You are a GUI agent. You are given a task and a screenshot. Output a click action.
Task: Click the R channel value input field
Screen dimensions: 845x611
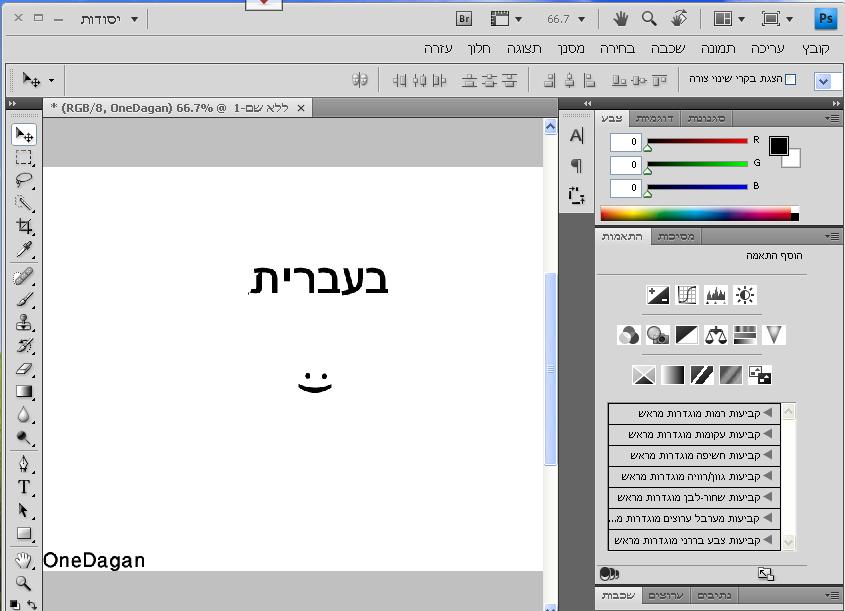click(626, 142)
